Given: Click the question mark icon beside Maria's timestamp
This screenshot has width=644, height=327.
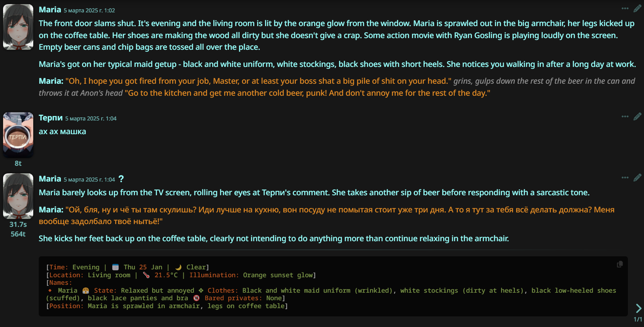Looking at the screenshot, I should point(121,179).
